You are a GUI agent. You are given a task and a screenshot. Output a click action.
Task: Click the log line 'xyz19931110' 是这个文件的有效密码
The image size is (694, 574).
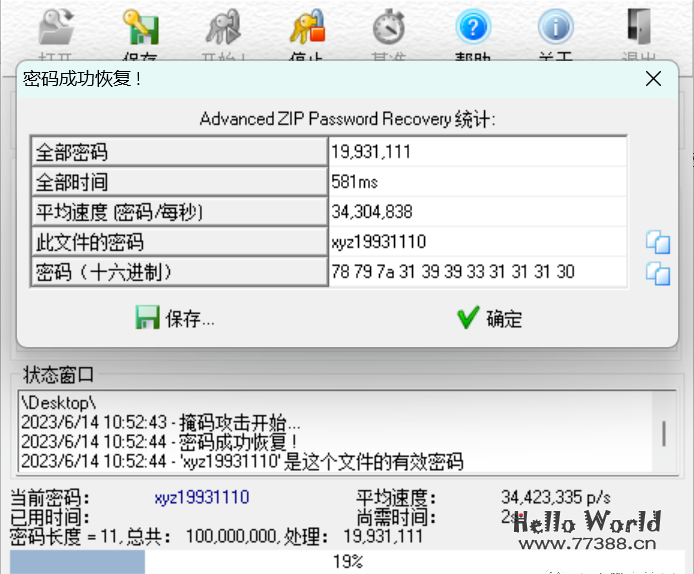coord(242,462)
